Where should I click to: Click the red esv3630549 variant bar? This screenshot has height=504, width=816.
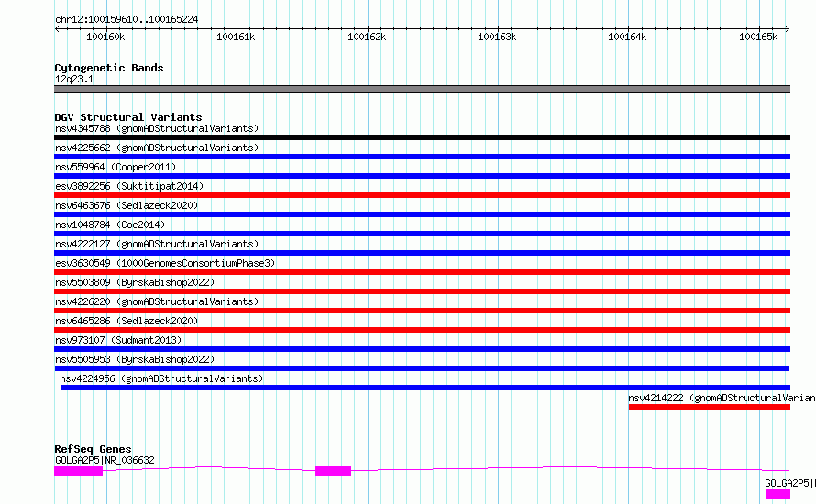pos(422,272)
